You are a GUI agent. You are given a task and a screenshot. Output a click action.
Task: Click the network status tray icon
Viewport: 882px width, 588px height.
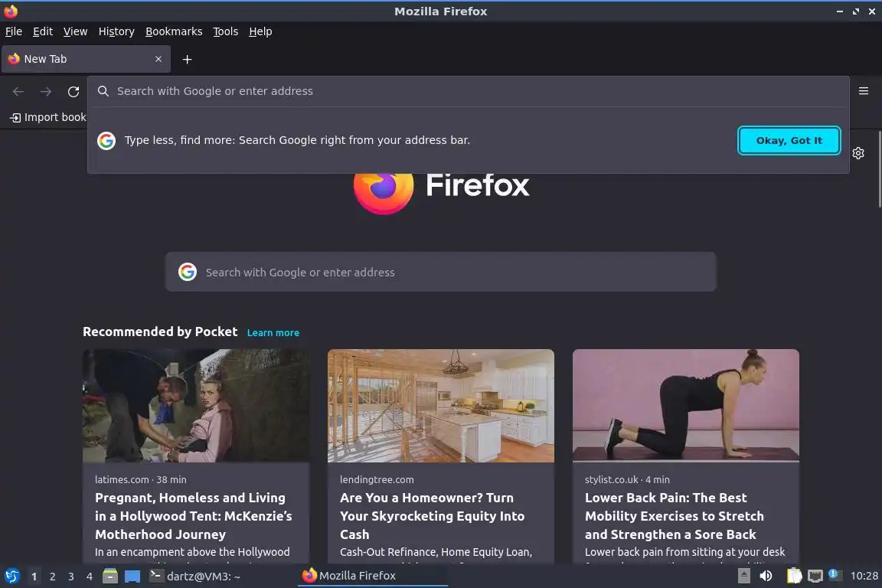815,577
